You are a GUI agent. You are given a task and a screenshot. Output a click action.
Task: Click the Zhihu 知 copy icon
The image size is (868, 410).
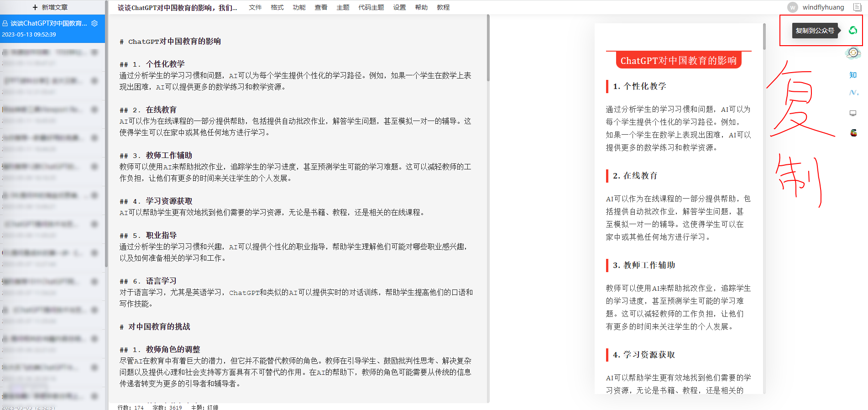(x=853, y=75)
